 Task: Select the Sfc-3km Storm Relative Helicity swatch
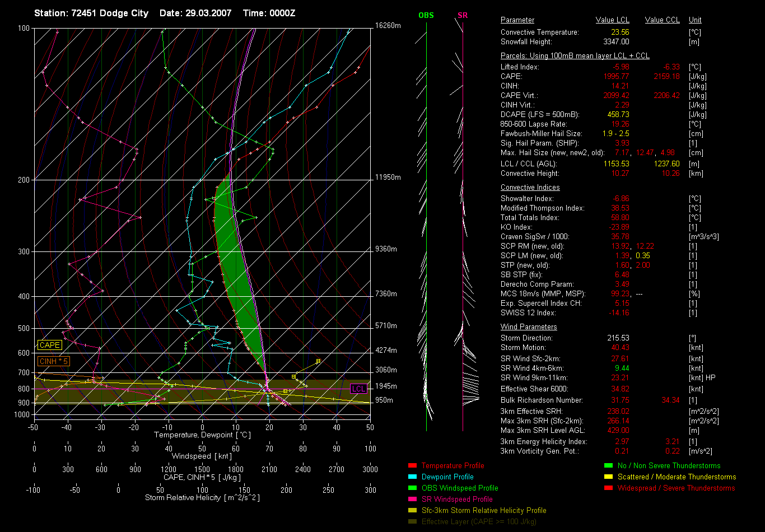[x=413, y=510]
